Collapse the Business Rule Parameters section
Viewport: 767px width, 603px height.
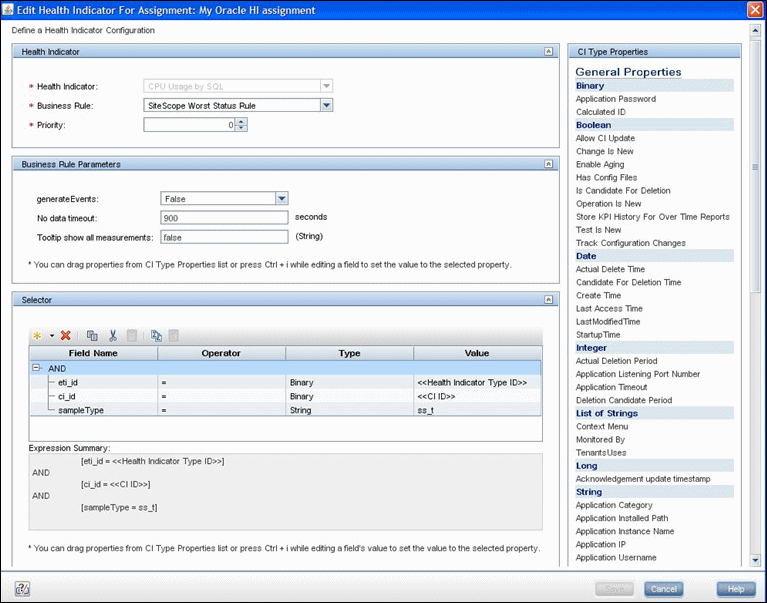tap(547, 163)
